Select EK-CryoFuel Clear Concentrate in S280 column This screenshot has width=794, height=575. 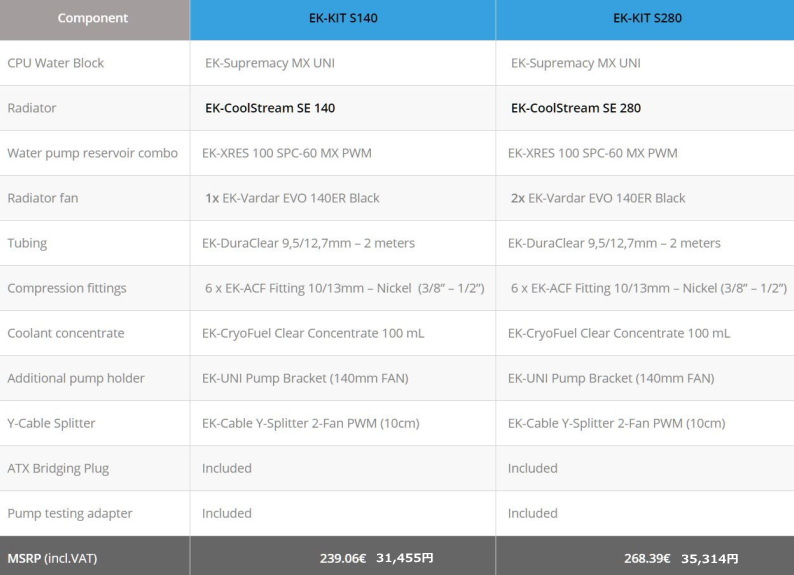point(619,334)
